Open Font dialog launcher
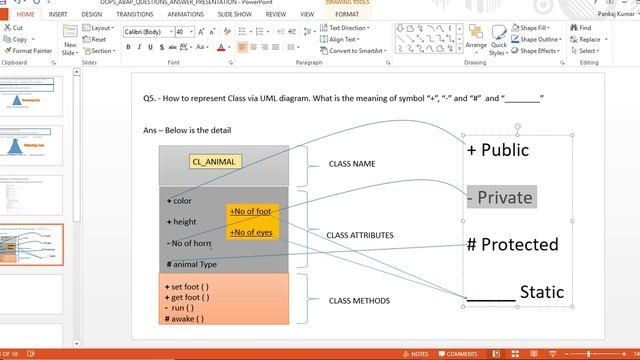This screenshot has width=640, height=360. click(x=231, y=63)
